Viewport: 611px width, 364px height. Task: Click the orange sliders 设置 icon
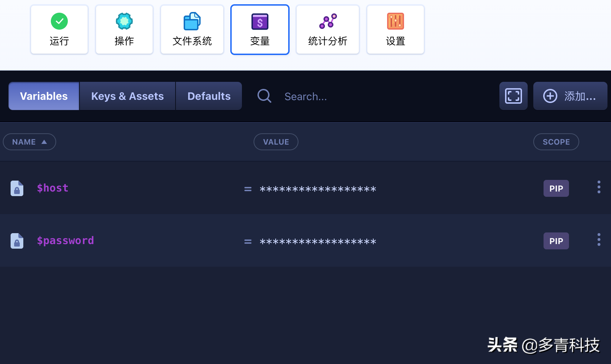tap(396, 21)
